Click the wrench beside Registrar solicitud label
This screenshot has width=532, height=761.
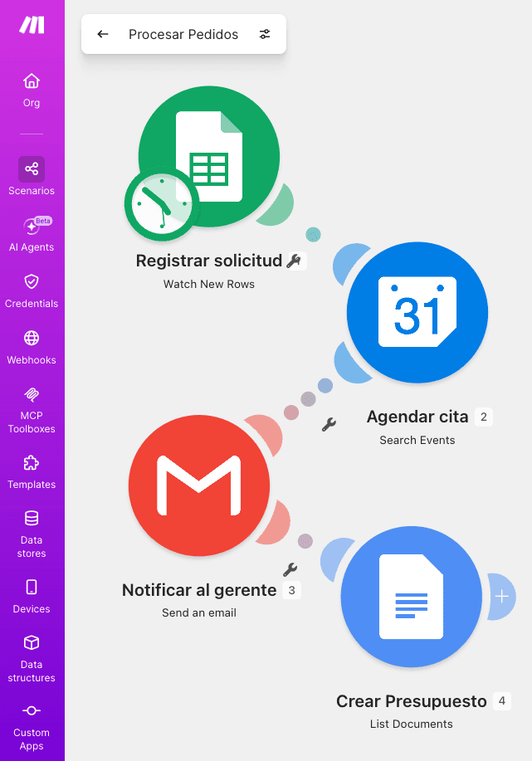pos(294,261)
